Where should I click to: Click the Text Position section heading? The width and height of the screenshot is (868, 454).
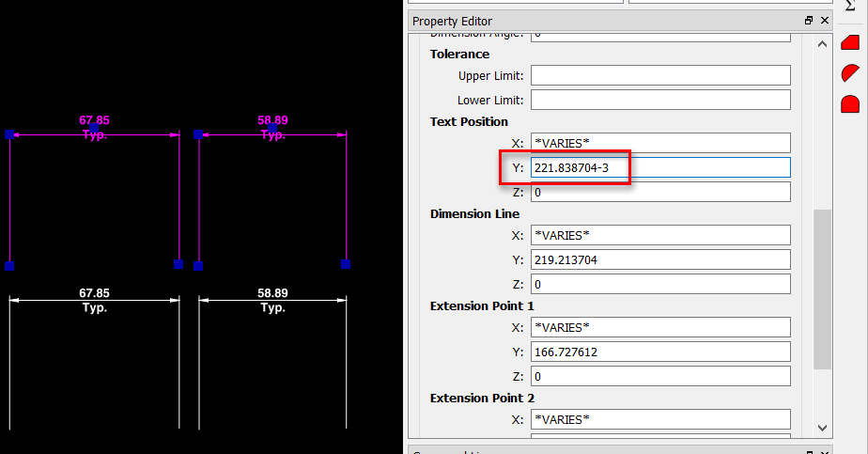[469, 122]
